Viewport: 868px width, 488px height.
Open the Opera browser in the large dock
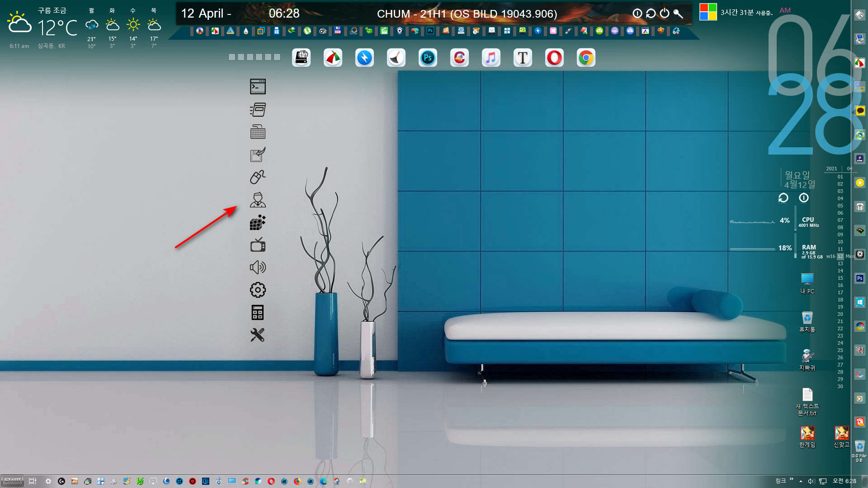(x=554, y=58)
